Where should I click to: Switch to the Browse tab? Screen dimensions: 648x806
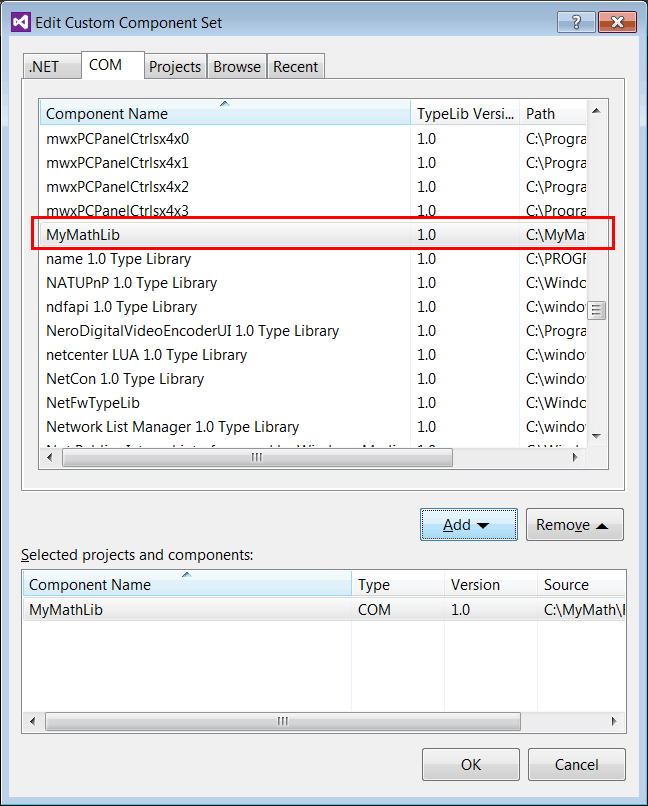(237, 66)
